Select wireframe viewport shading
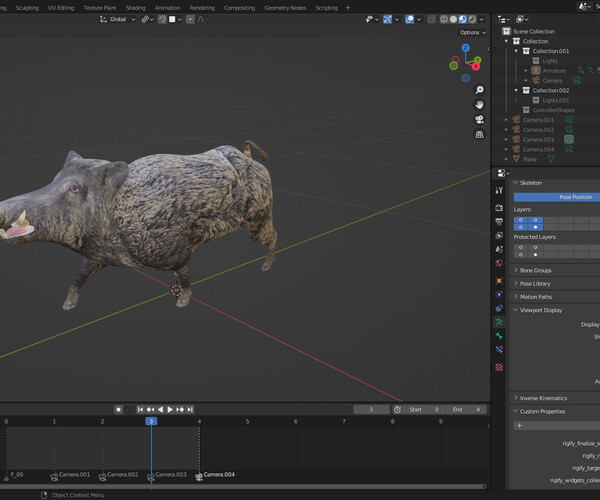 (444, 19)
